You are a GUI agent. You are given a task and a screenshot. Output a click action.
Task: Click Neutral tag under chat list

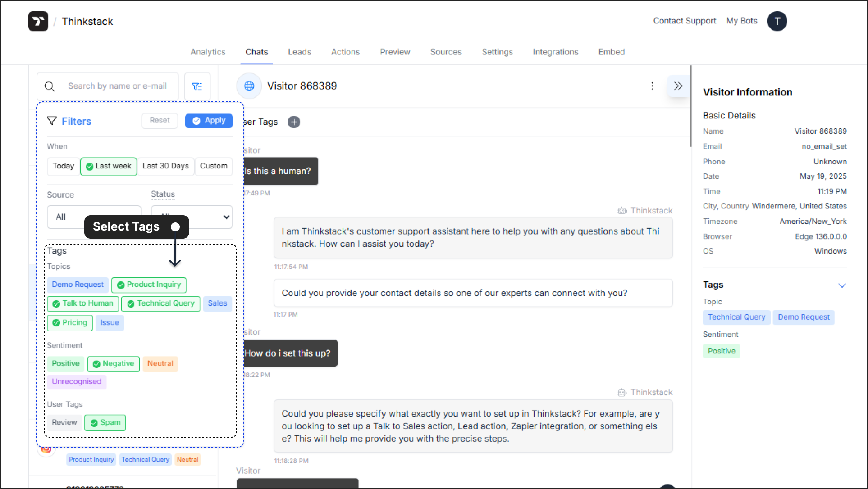coord(187,460)
